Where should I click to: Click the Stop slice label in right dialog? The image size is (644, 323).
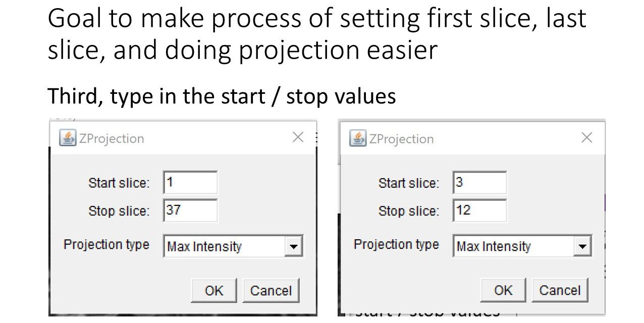pyautogui.click(x=409, y=211)
